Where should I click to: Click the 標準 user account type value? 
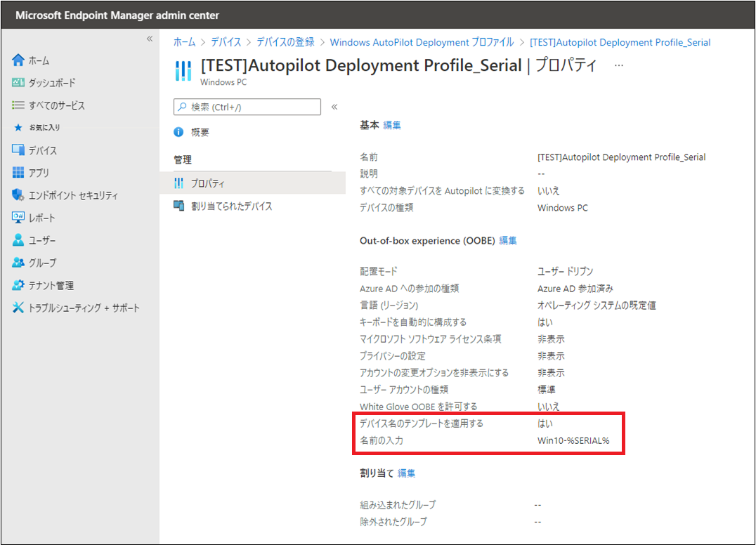coord(546,389)
